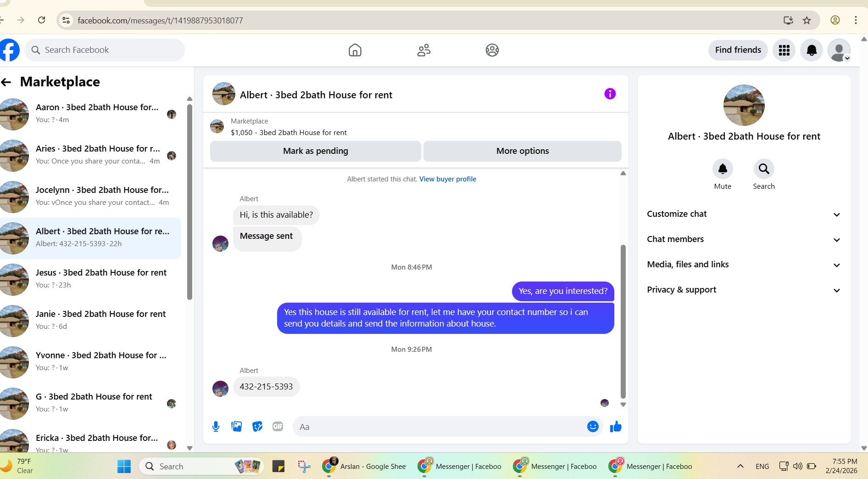868x479 pixels.
Task: Open Yvonne's house rental conversation
Action: click(x=90, y=362)
